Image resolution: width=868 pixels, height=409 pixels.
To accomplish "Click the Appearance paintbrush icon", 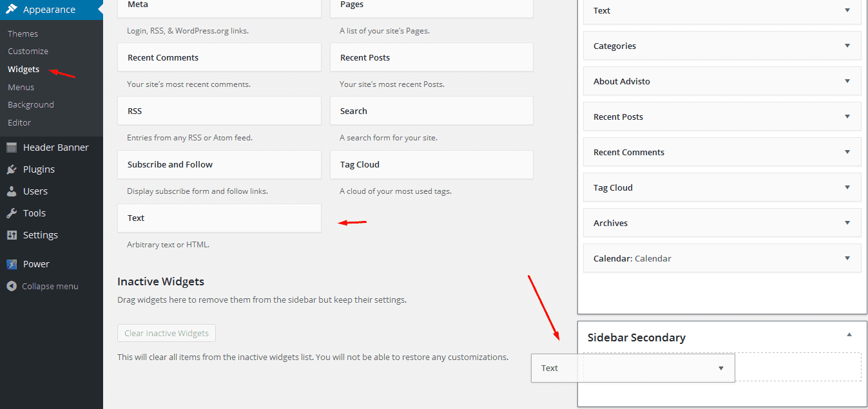I will pos(12,10).
